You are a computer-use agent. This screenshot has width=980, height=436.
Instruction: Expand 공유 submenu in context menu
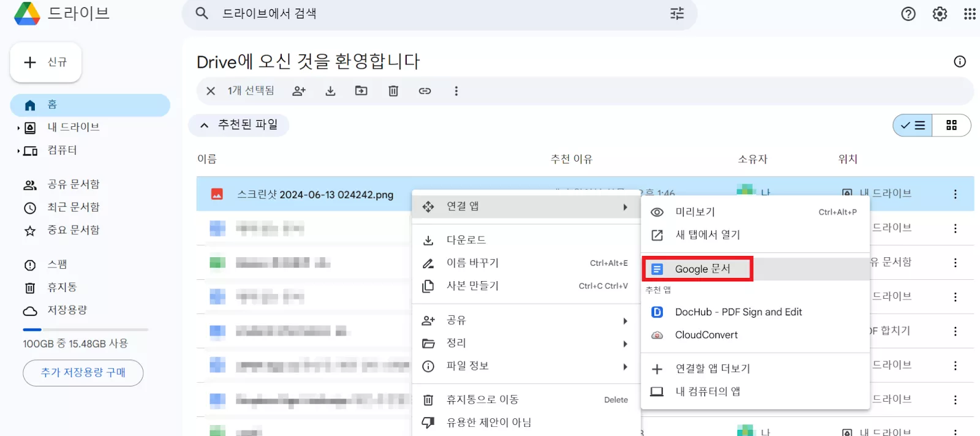526,320
